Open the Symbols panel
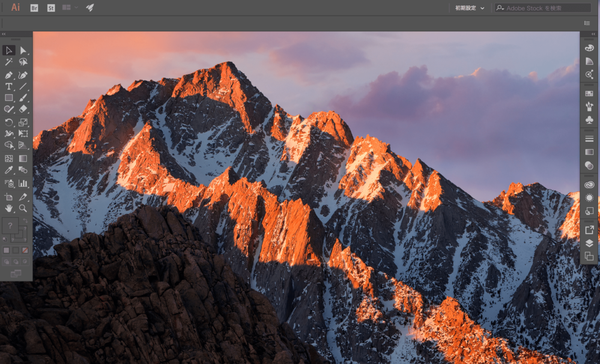Screen dimensions: 600x364 [589, 120]
